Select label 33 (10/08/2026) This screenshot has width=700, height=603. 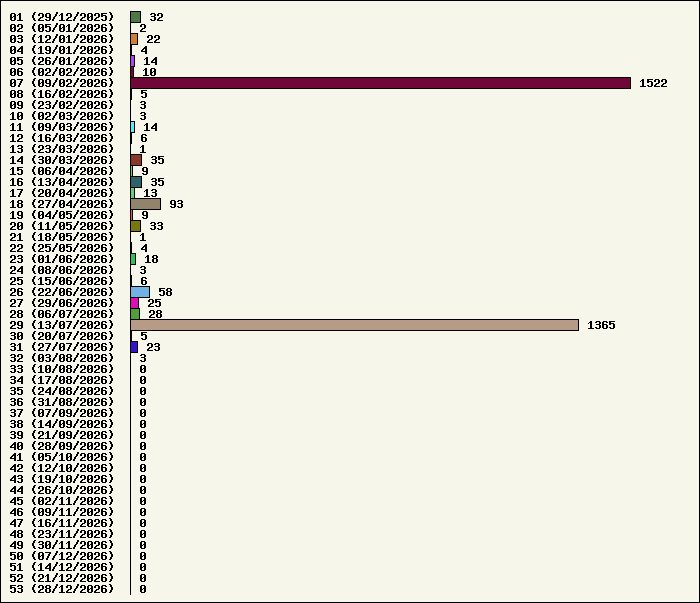click(x=62, y=369)
